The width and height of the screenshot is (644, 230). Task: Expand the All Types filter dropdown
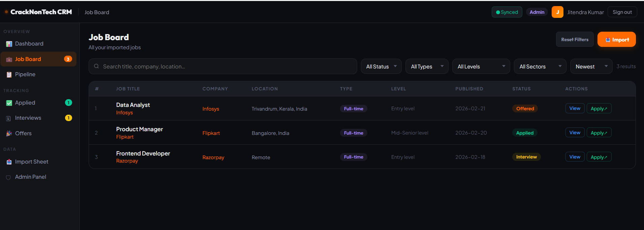click(427, 66)
